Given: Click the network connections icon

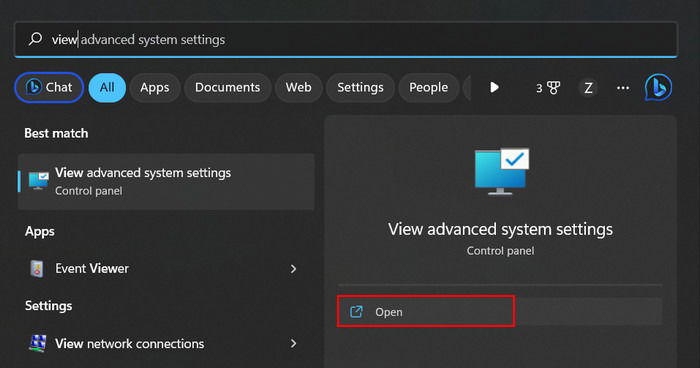Looking at the screenshot, I should coord(38,343).
